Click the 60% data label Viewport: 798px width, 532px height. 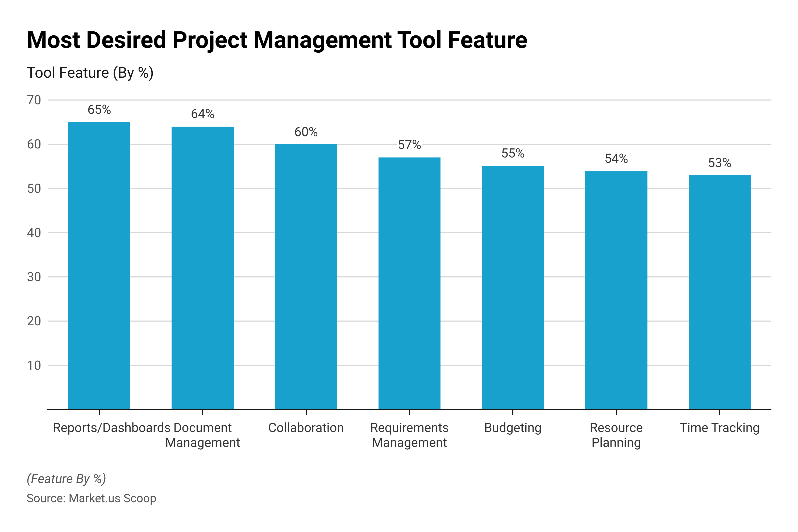(306, 132)
